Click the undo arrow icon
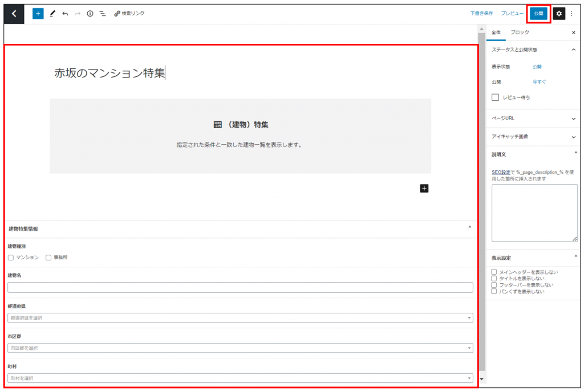584x392 pixels. click(65, 13)
